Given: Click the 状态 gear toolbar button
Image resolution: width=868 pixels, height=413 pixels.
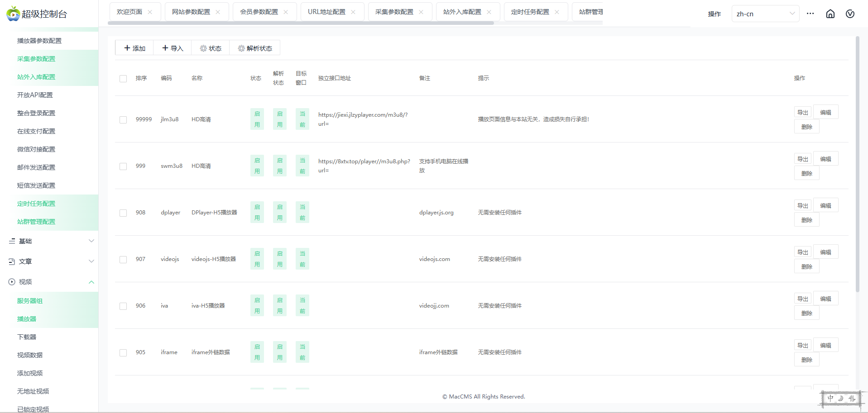Looking at the screenshot, I should click(211, 48).
